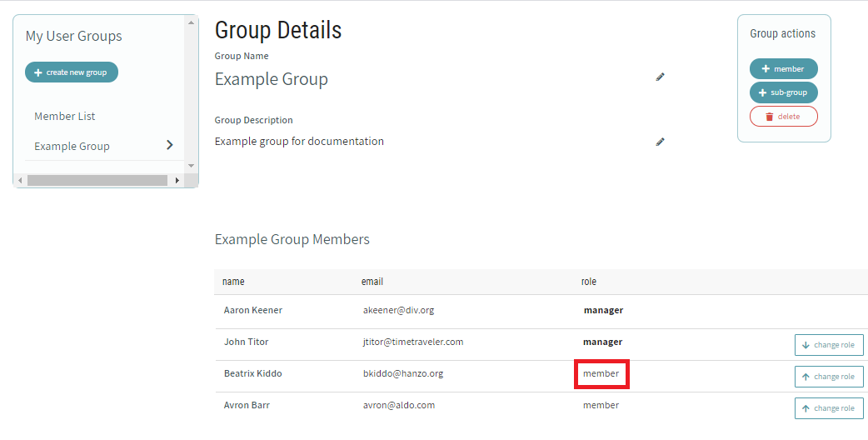Click Avron Barr's member role

pos(601,405)
